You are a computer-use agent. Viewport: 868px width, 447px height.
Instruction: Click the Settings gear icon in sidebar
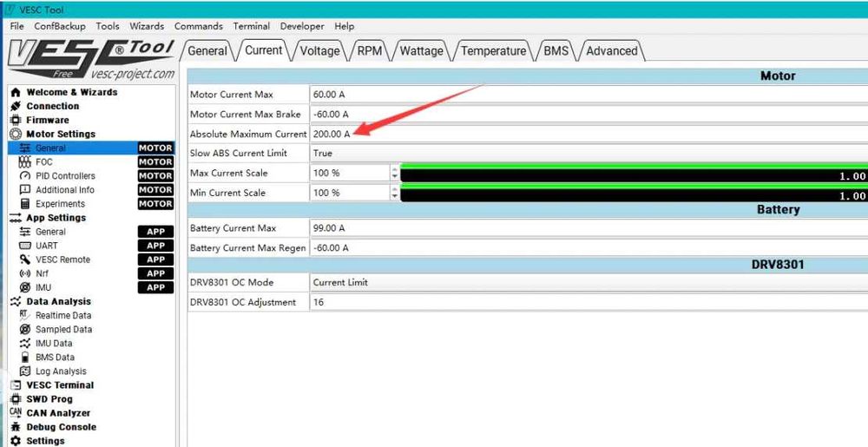pos(16,441)
